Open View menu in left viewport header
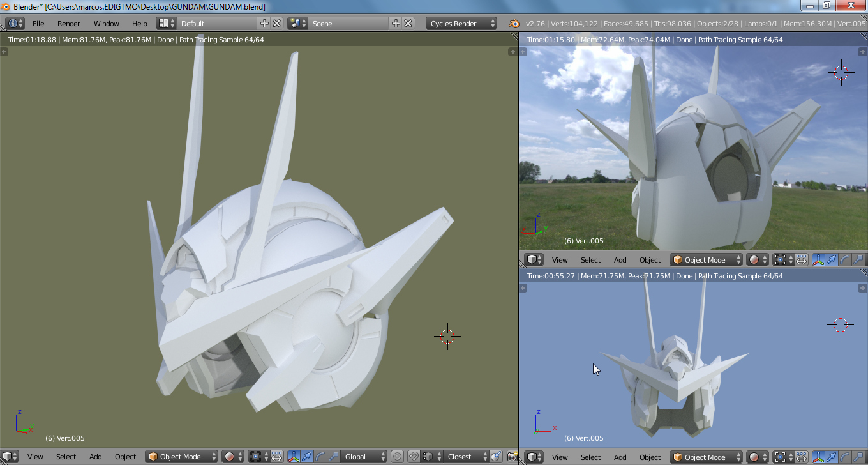The image size is (868, 465). tap(35, 457)
